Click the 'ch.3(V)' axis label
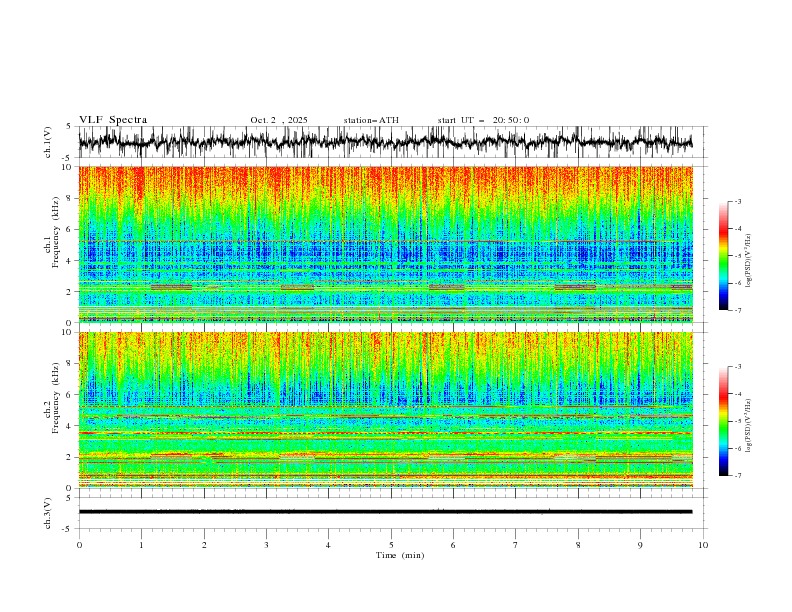Image resolution: width=792 pixels, height=612 pixels. click(48, 514)
